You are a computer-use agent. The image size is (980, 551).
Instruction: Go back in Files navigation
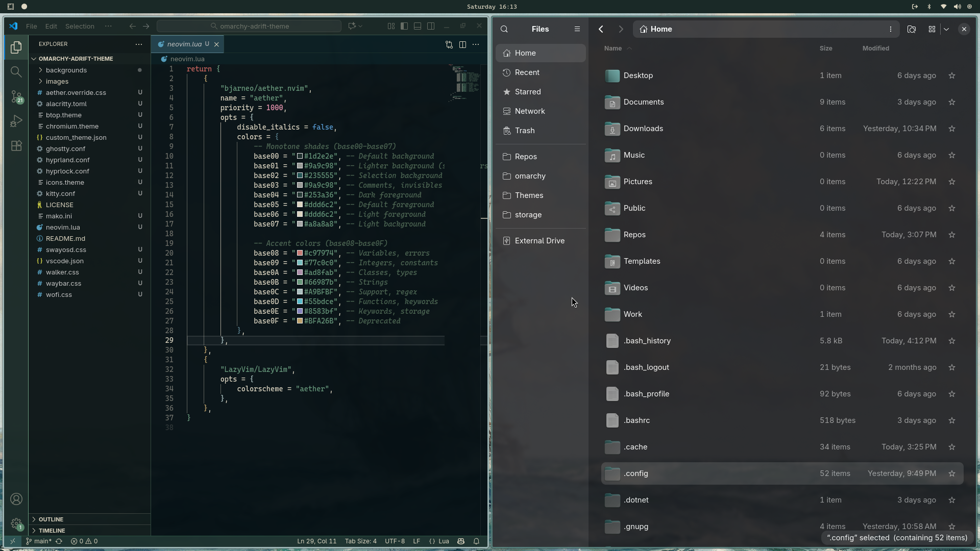[601, 29]
